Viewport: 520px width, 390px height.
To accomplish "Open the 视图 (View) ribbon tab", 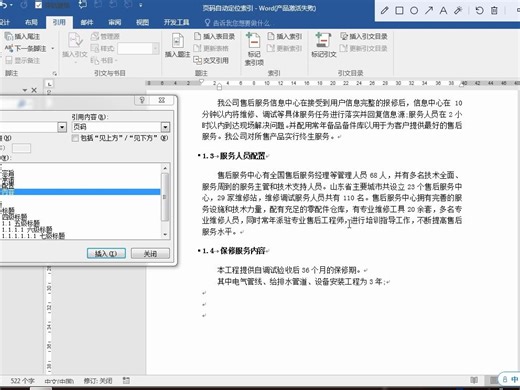I will 142,22.
